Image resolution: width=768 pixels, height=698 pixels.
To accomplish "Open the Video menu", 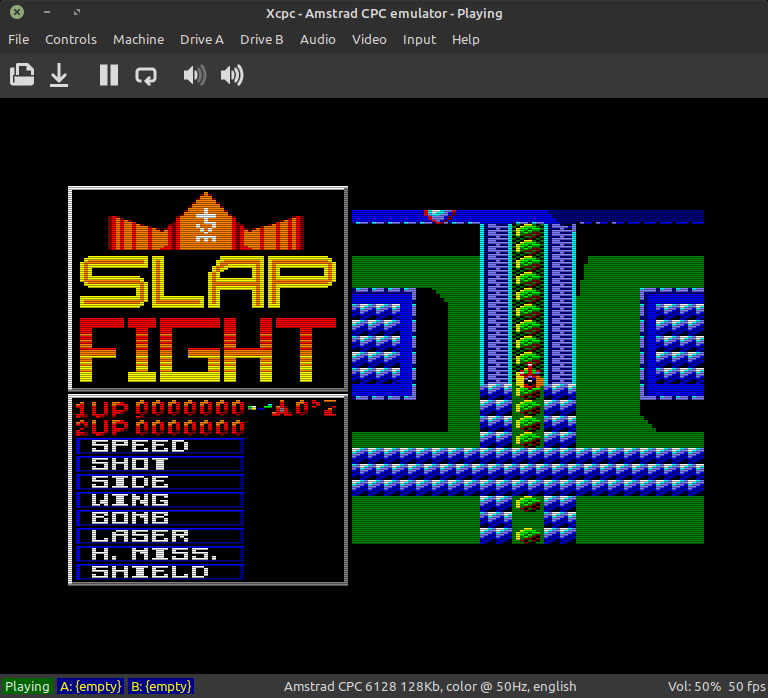I will tap(369, 40).
